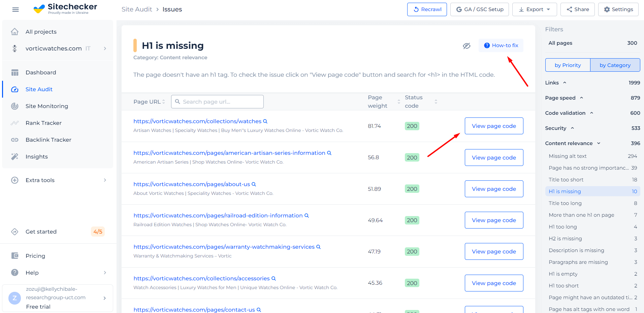
Task: Click the Site Audit gauge icon
Action: [x=15, y=89]
